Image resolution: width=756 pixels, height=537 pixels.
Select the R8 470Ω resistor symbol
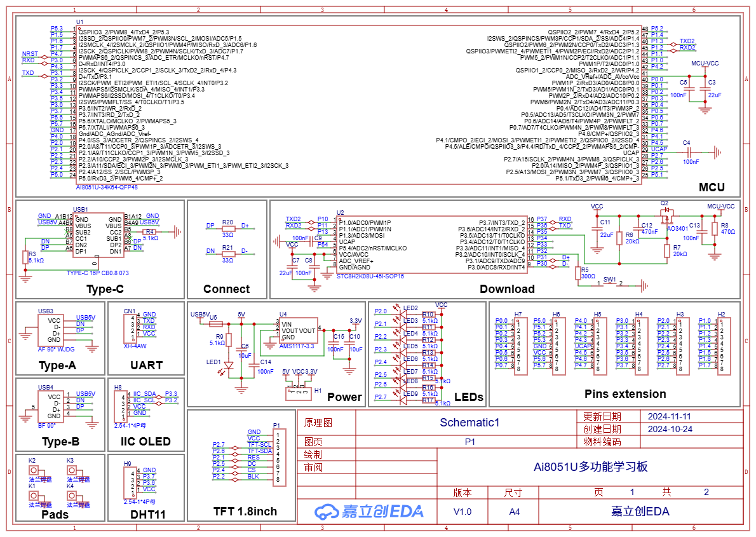coord(715,229)
